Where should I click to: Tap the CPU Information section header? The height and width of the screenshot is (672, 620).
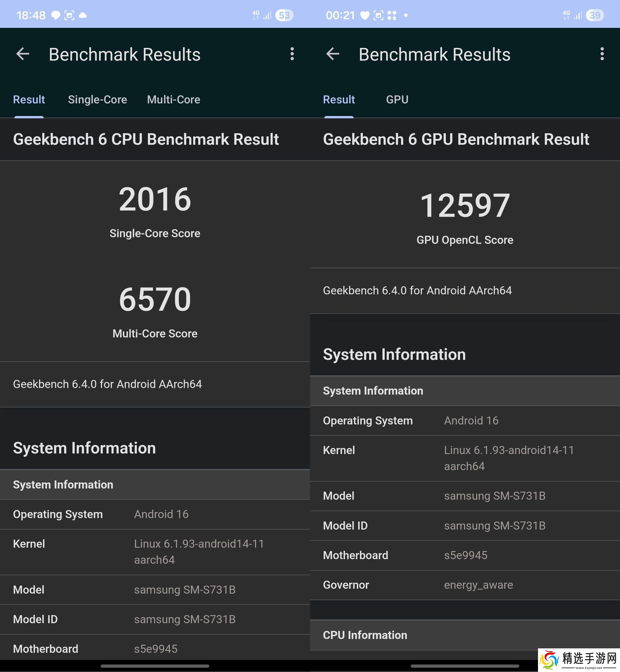point(365,635)
